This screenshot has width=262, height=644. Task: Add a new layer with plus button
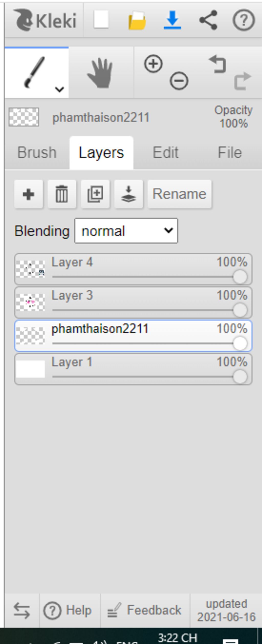tap(29, 194)
